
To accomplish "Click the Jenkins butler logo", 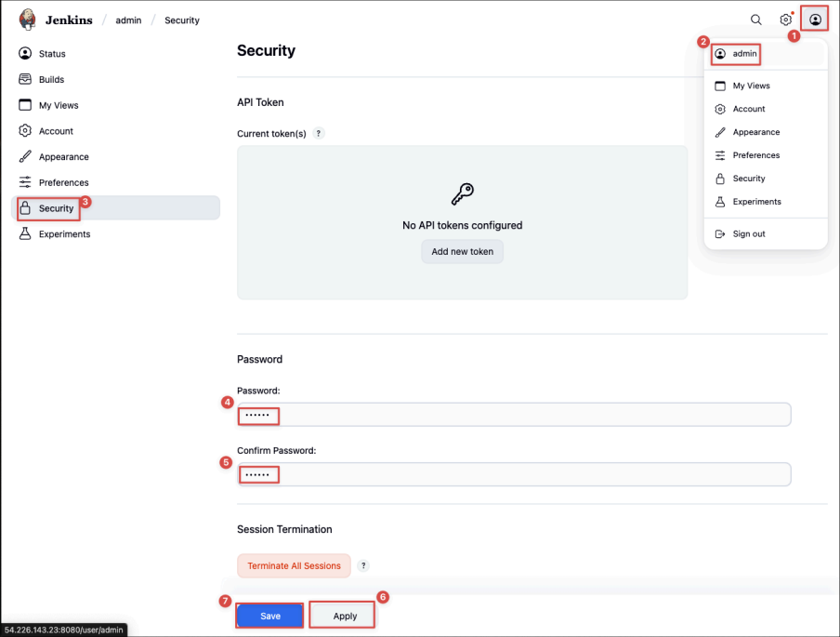I will point(27,20).
